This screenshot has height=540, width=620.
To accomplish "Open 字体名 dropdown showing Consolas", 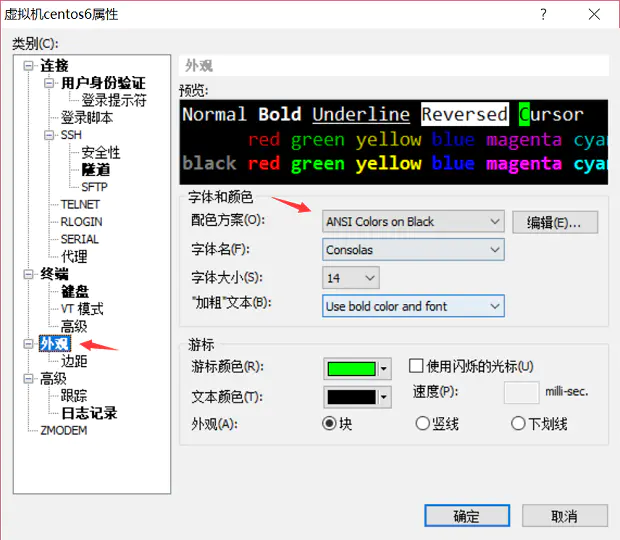I will click(x=413, y=249).
